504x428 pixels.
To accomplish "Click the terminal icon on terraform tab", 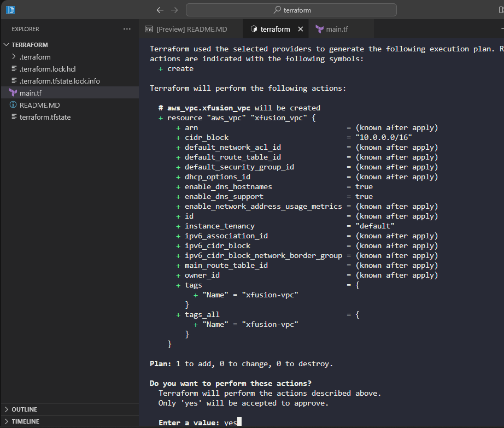I will tap(254, 29).
